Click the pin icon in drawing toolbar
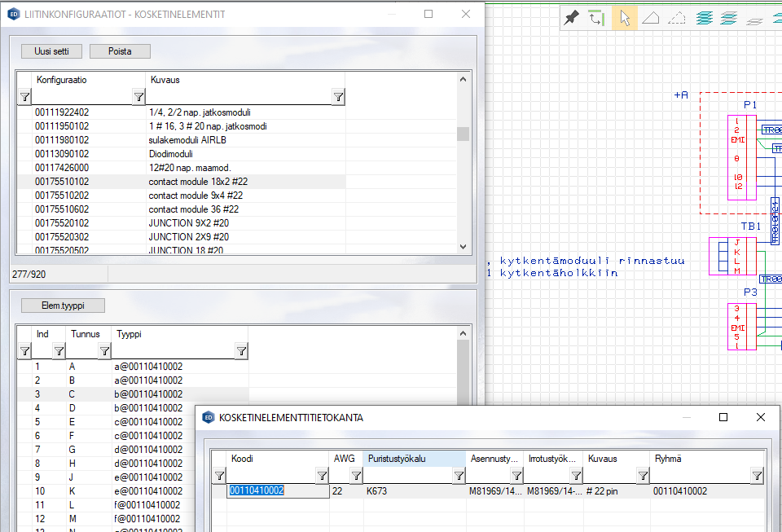Viewport: 782px width, 532px height. pos(572,18)
